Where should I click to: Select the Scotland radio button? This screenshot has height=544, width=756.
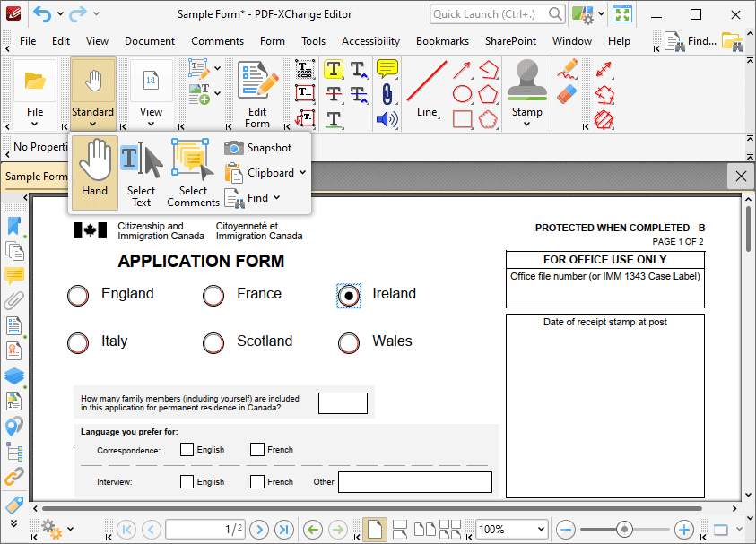213,343
